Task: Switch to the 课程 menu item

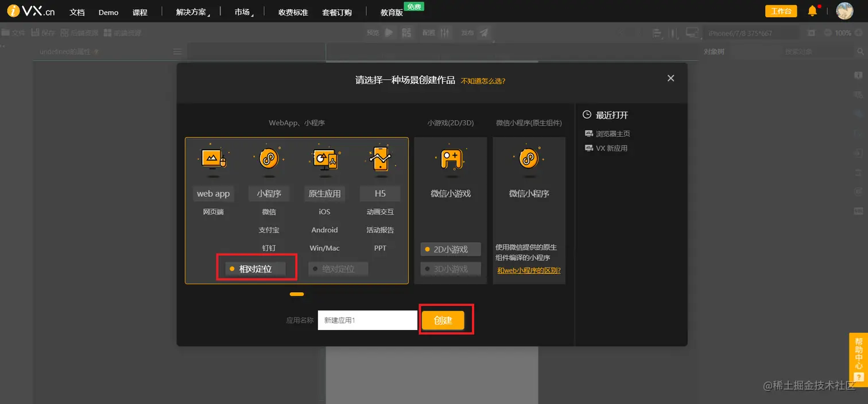Action: click(139, 11)
